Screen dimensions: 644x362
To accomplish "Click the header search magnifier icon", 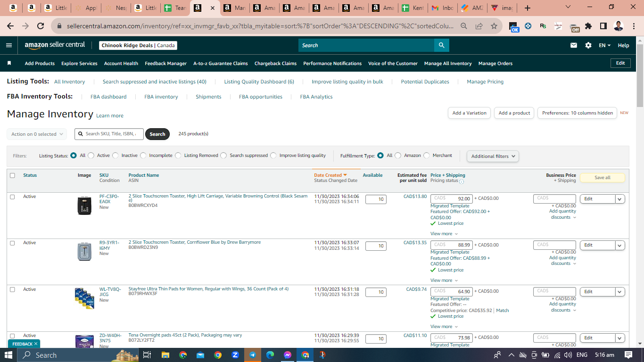I will 442,45.
